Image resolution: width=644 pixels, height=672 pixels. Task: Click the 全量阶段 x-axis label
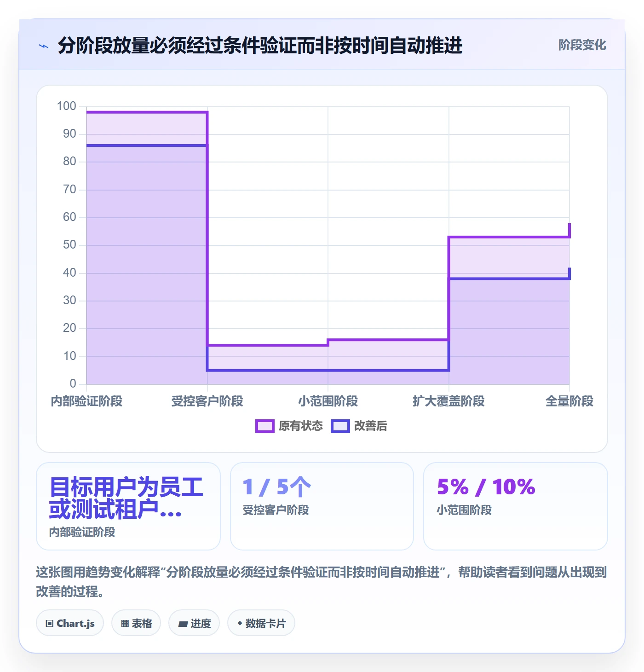point(569,401)
